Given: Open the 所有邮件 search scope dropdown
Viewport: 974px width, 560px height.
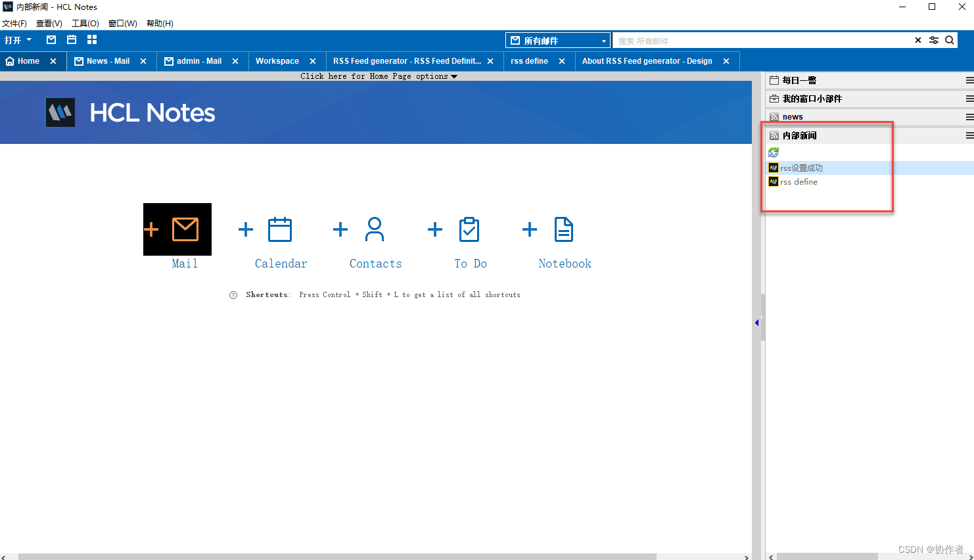Looking at the screenshot, I should (558, 40).
